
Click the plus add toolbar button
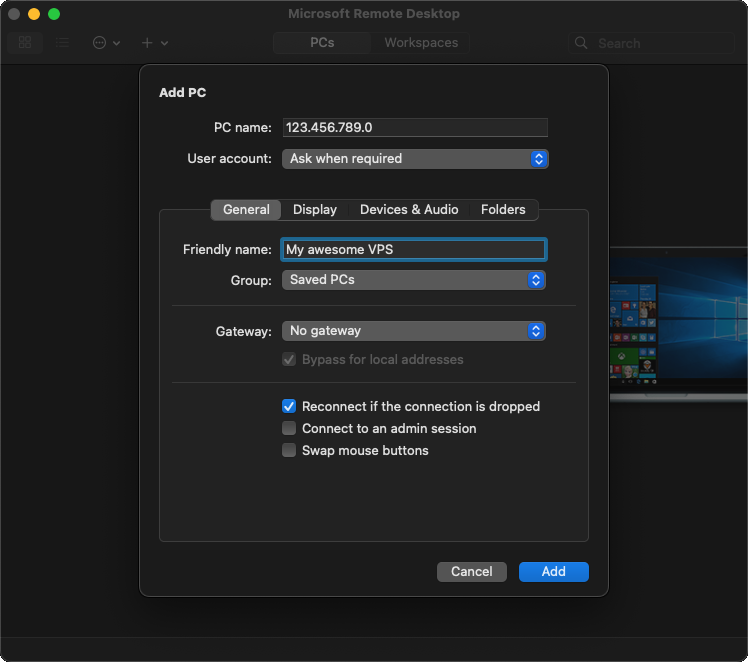pyautogui.click(x=153, y=43)
